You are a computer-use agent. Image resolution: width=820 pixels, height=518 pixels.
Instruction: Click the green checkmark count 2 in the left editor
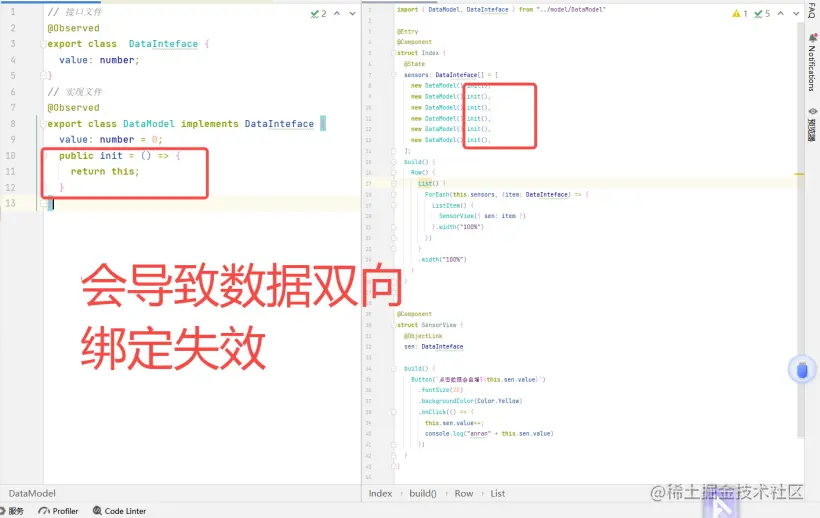(318, 14)
